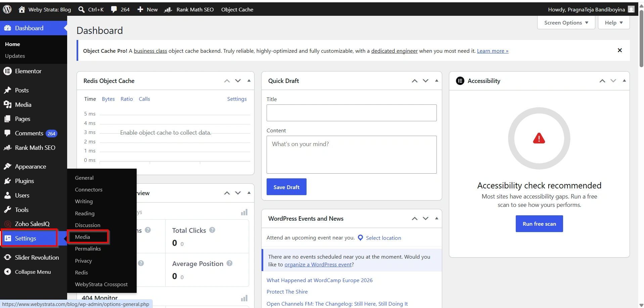Open Discussion in Settings submenu
644x308 pixels.
click(88, 225)
